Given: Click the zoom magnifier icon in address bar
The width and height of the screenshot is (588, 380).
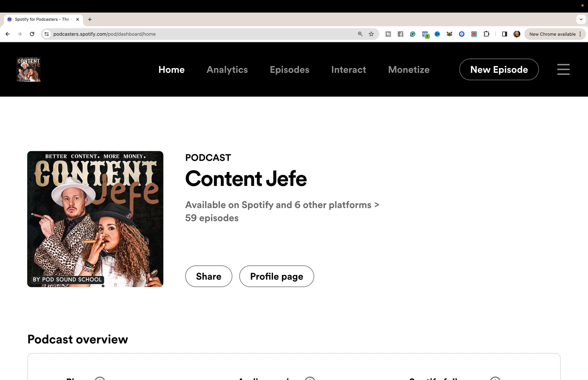Looking at the screenshot, I should (360, 34).
